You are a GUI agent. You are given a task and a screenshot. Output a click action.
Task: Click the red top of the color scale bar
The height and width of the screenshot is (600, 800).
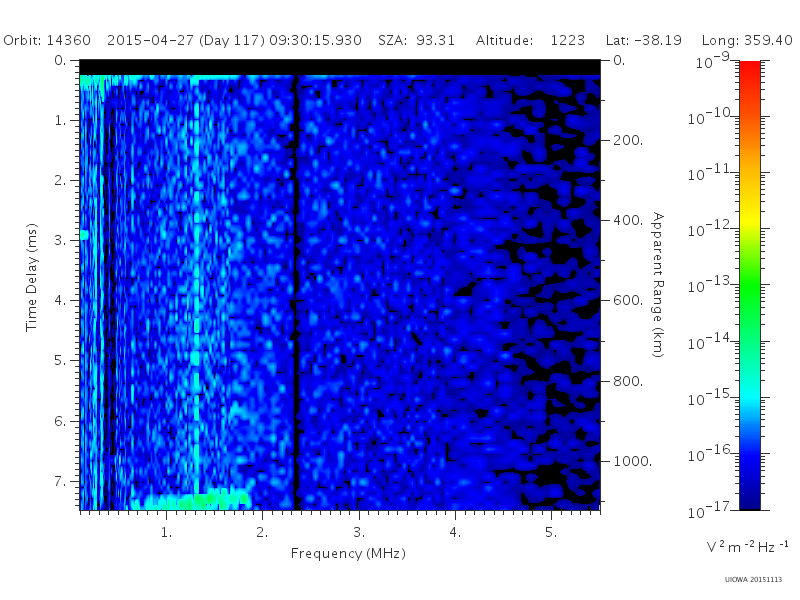tap(750, 69)
